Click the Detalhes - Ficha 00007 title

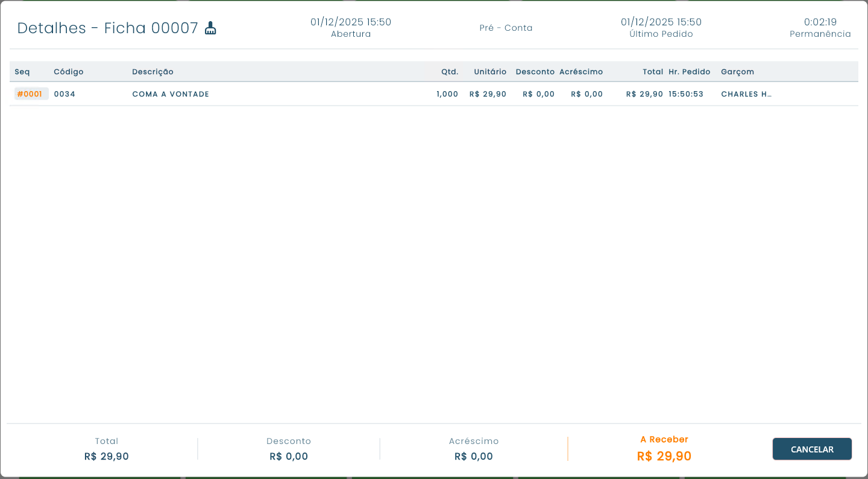coord(107,28)
